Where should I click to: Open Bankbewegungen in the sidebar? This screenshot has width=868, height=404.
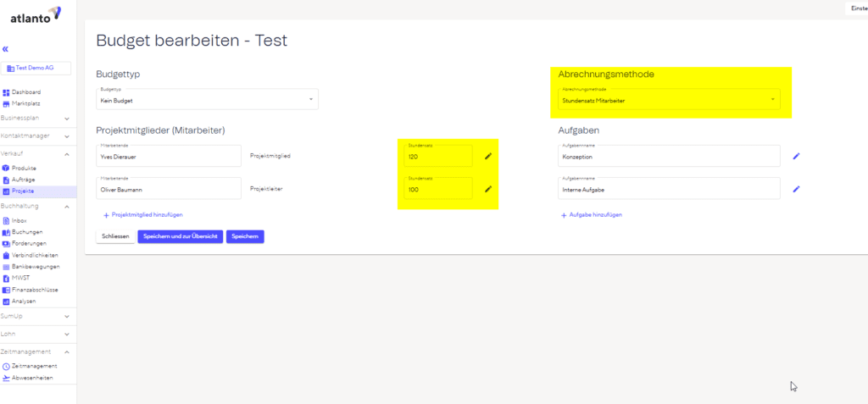[34, 266]
